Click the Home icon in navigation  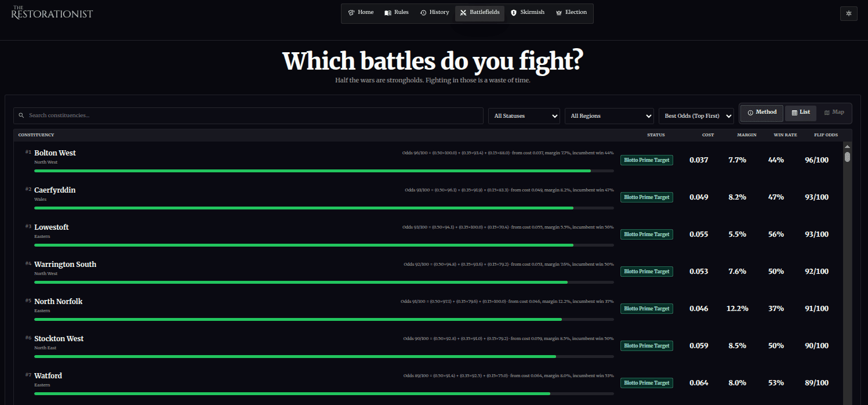click(x=351, y=13)
